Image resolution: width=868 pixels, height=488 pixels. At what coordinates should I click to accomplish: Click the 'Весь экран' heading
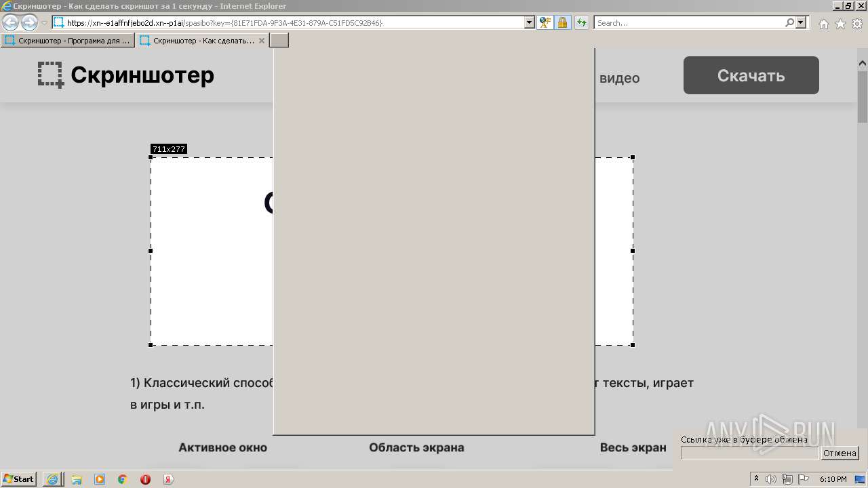pos(633,447)
